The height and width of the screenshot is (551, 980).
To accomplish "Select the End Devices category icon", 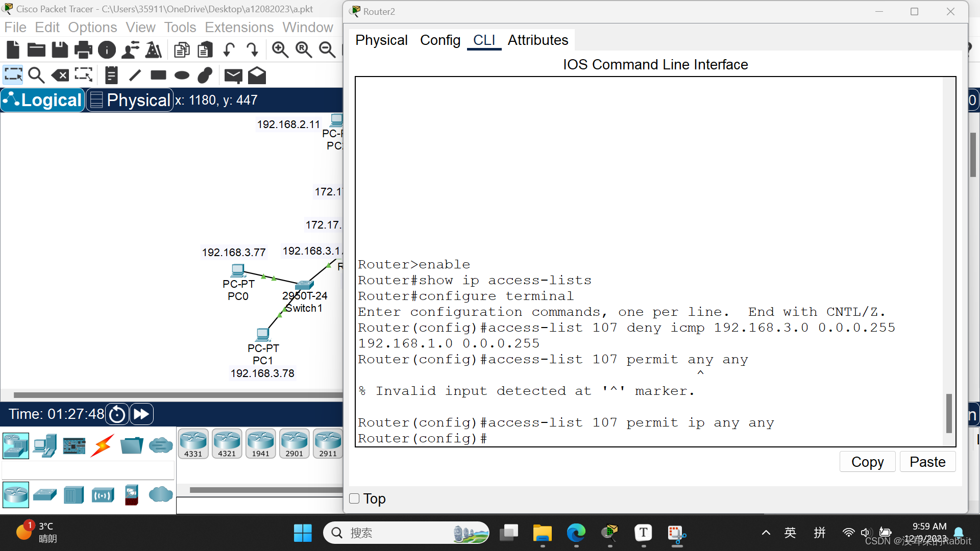I will point(45,445).
